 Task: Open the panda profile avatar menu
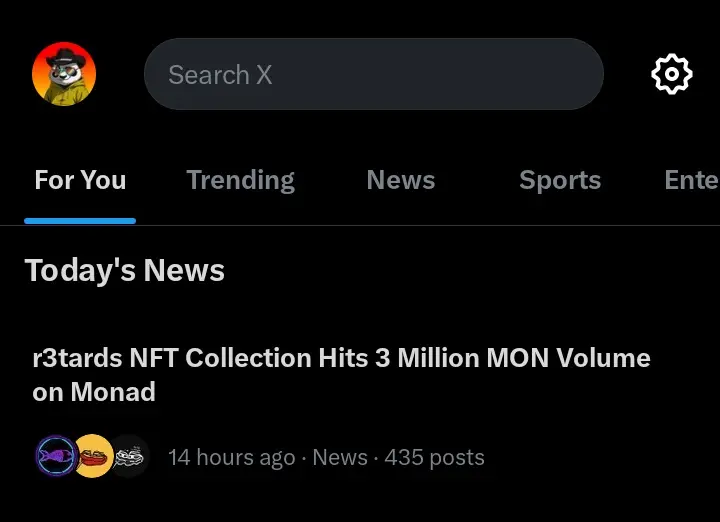point(64,74)
